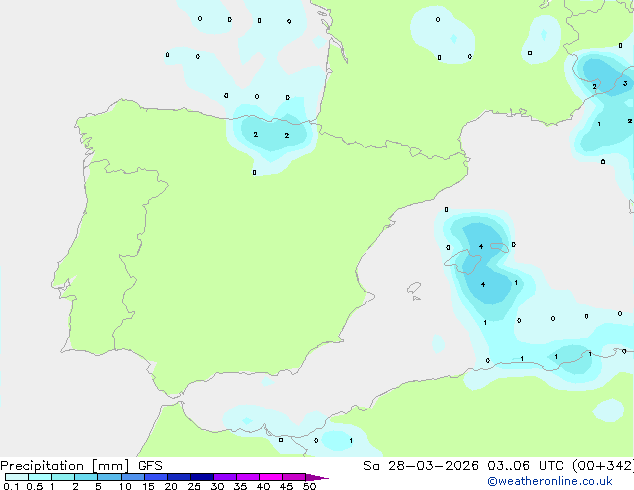Click the 0.1–0.5 mm palest legend swatch
Viewport: 634px width, 490px height.
click(x=17, y=477)
